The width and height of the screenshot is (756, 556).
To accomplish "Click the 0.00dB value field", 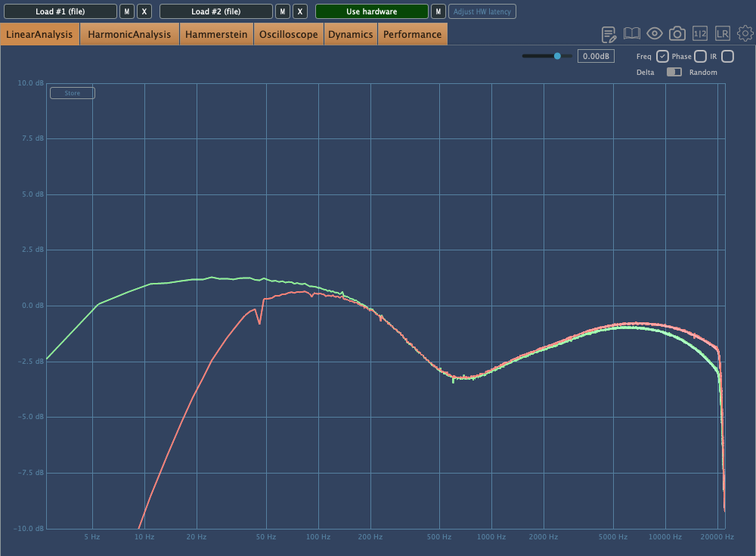I will click(596, 57).
